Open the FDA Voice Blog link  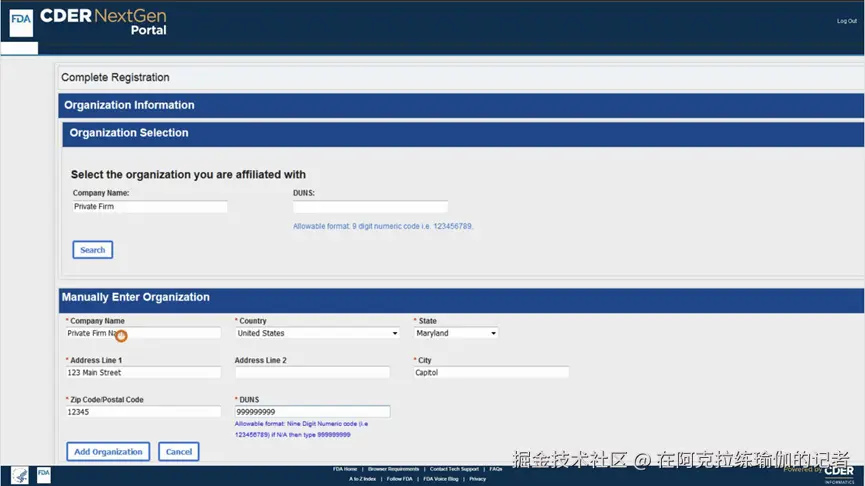coord(441,479)
